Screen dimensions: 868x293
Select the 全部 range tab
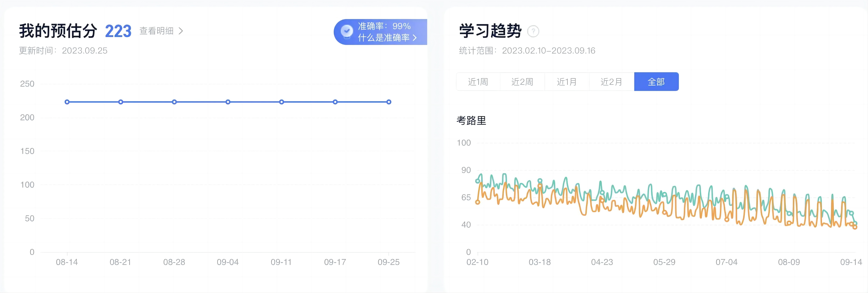pos(656,82)
